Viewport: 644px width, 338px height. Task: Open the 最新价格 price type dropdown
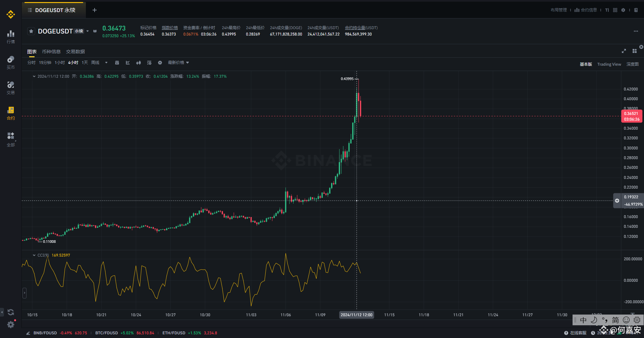click(x=178, y=63)
